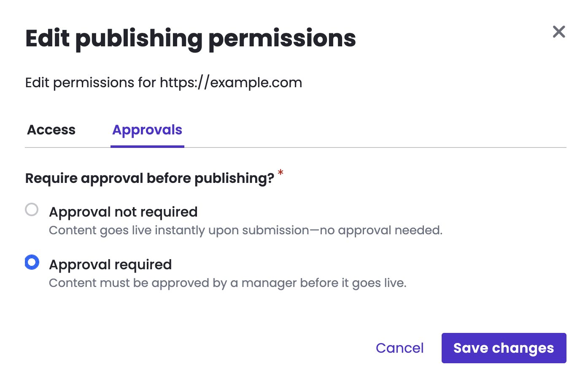Choose the Approval required radio button

coord(32,262)
